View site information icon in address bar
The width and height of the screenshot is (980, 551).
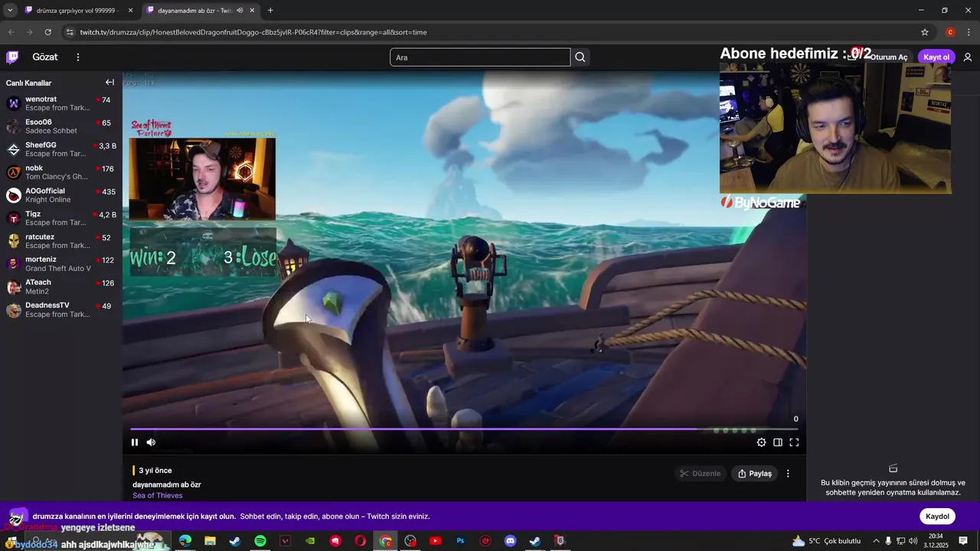tap(70, 32)
